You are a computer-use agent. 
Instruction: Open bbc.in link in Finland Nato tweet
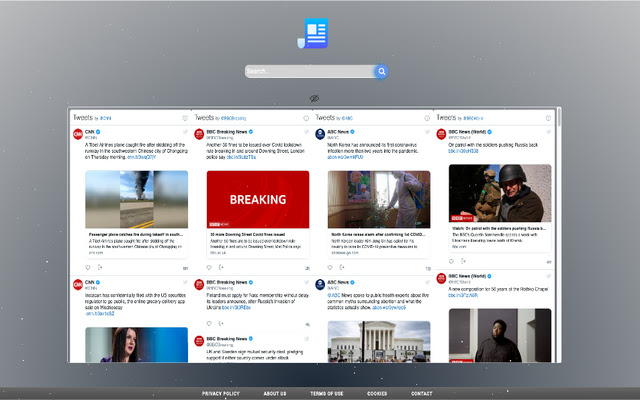coord(236,308)
